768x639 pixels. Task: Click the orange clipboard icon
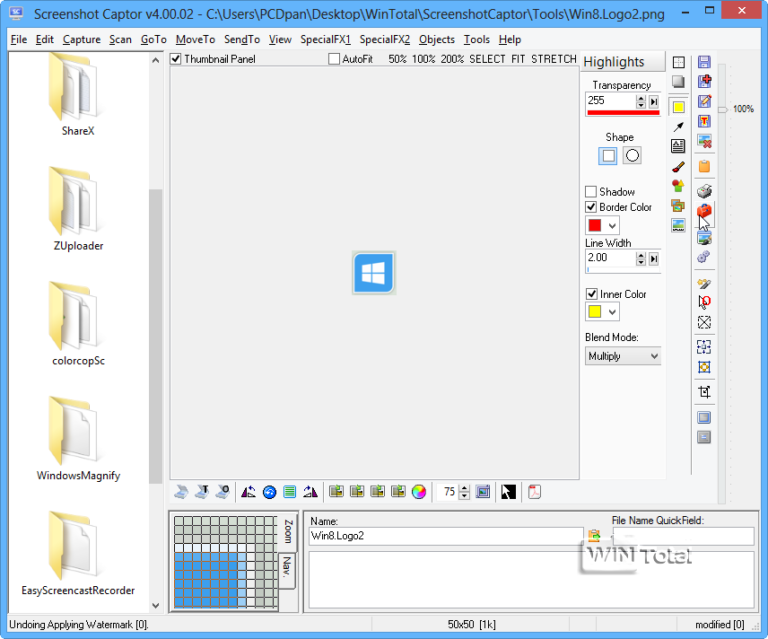pyautogui.click(x=704, y=166)
